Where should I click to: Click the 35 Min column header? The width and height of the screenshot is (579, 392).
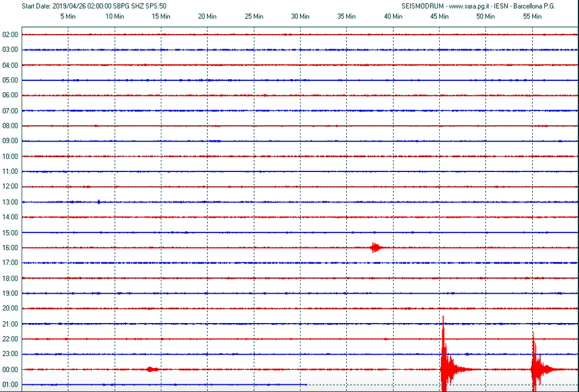tap(346, 16)
